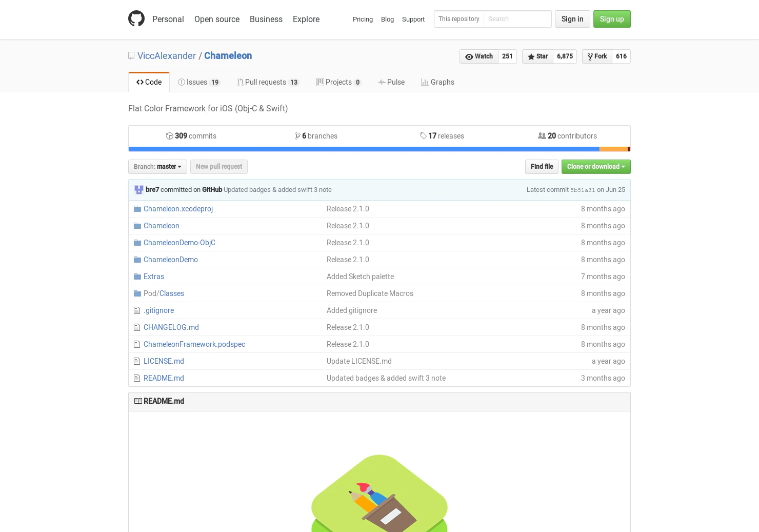Open the 'Added Sketch palette' commit message

point(360,277)
